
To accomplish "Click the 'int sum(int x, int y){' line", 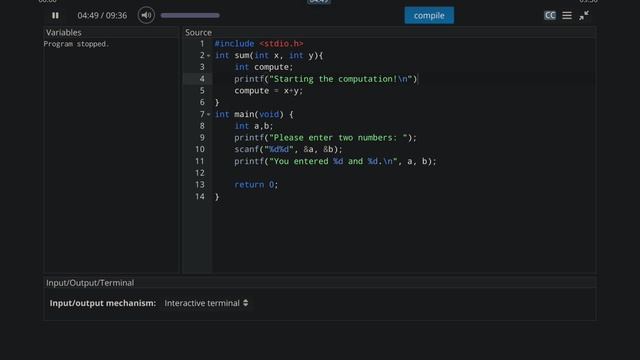I will 269,56.
